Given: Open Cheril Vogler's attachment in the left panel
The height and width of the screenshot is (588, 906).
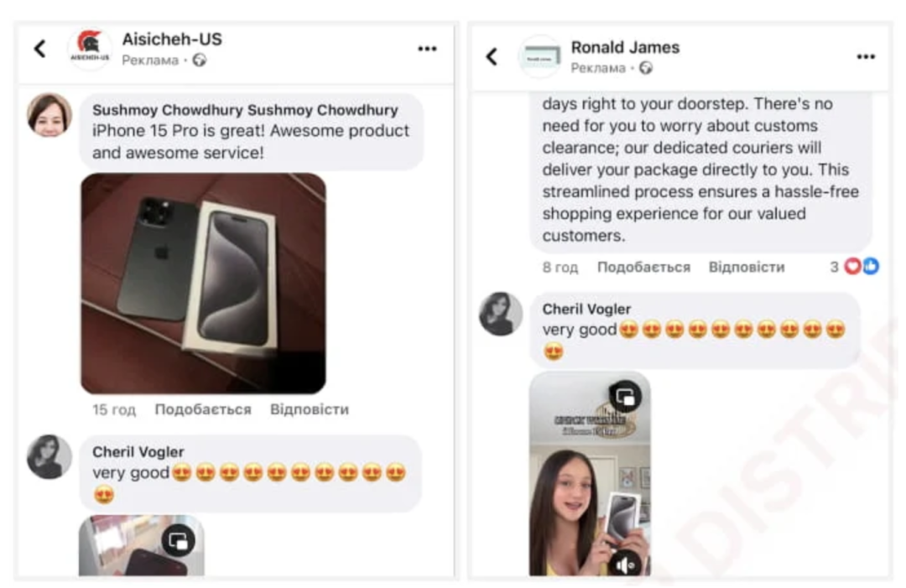Looking at the screenshot, I should pyautogui.click(x=142, y=545).
